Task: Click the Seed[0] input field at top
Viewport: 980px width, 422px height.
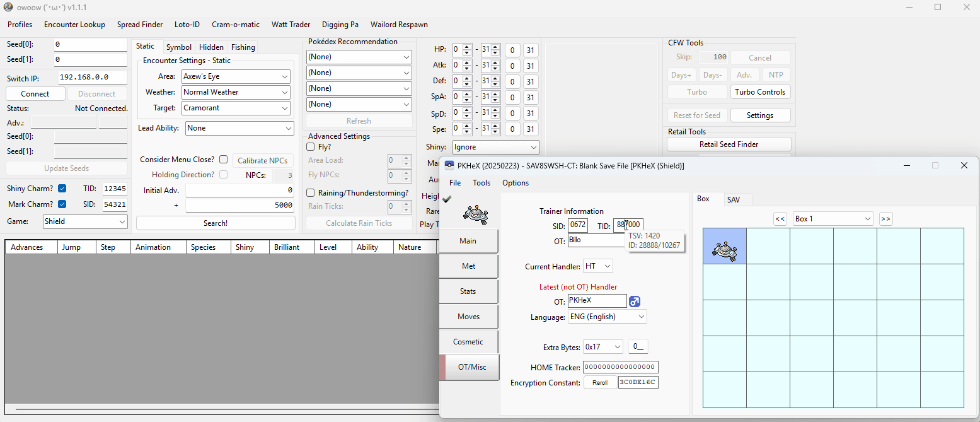Action: coord(91,45)
